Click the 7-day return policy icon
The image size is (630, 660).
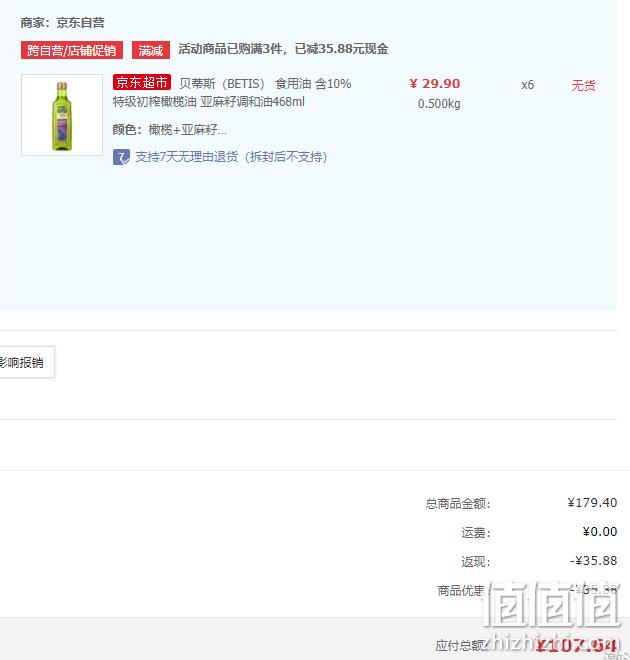click(121, 157)
